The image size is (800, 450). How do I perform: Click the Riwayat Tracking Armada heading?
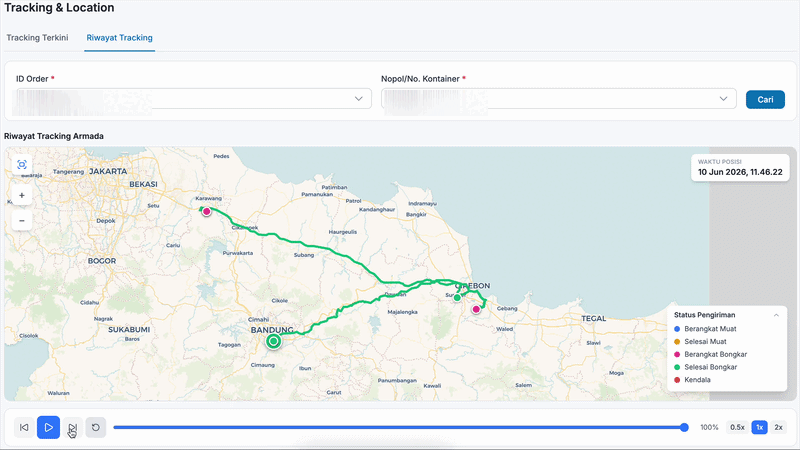pos(54,136)
